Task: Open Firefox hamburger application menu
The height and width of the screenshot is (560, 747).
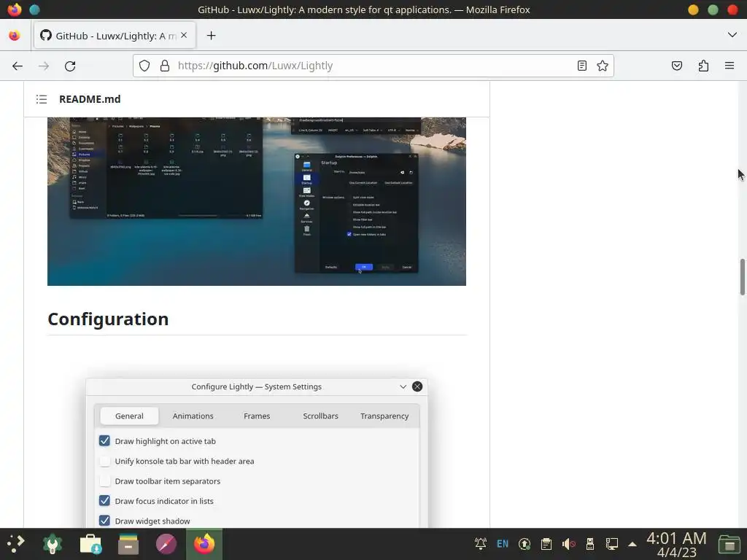Action: [729, 66]
